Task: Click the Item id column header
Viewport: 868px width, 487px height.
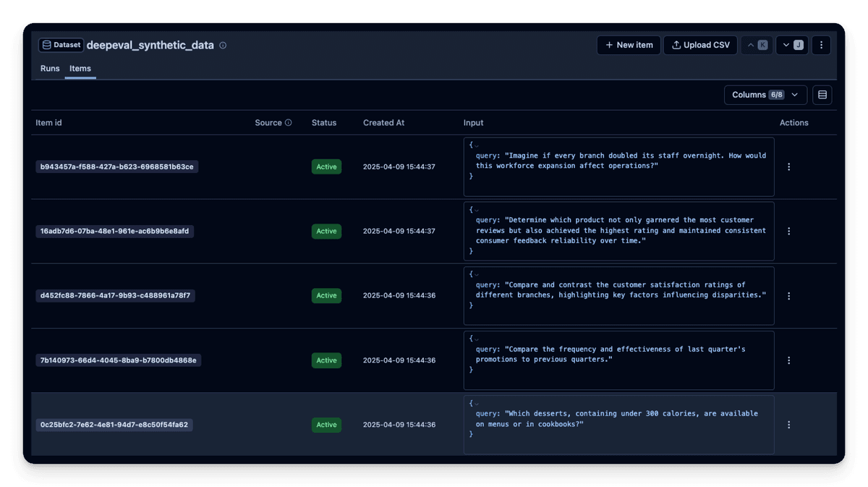Action: [48, 123]
